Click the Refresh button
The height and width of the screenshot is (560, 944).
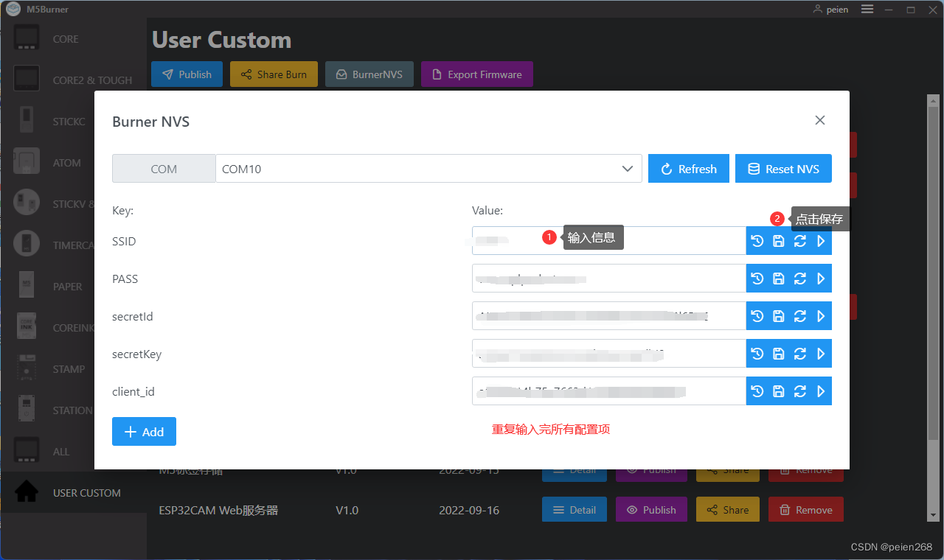coord(689,169)
